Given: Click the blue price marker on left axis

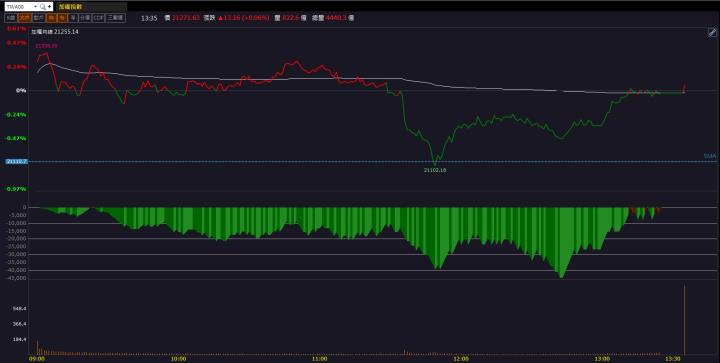Looking at the screenshot, I should (17, 162).
